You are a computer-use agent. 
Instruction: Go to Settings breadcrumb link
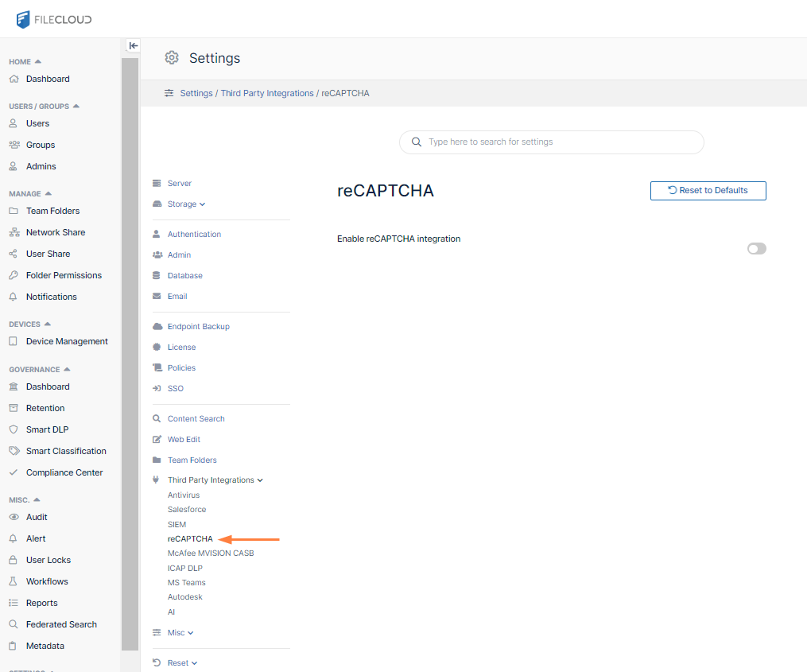pos(196,93)
